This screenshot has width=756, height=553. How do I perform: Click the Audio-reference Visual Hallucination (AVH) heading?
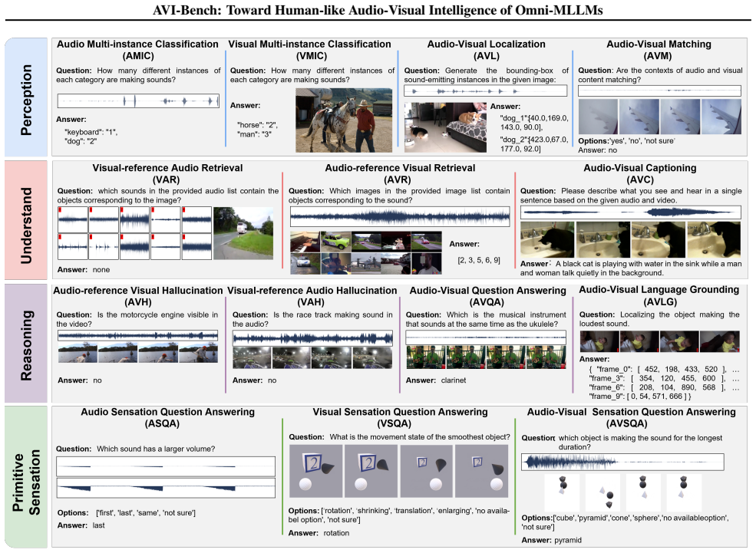click(x=138, y=296)
